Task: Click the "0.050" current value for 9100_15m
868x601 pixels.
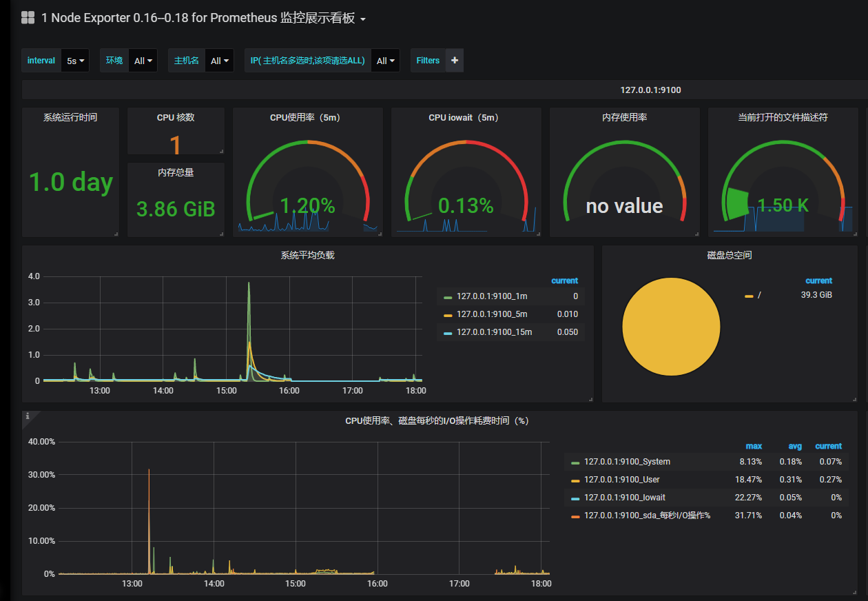Action: (x=568, y=332)
